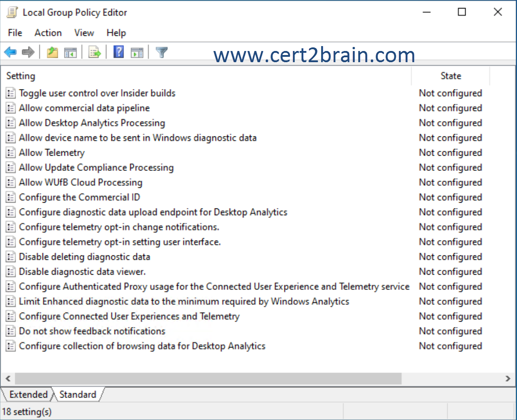517x420 pixels.
Task: Select the Configure the Commercial ID setting
Action: pos(80,197)
